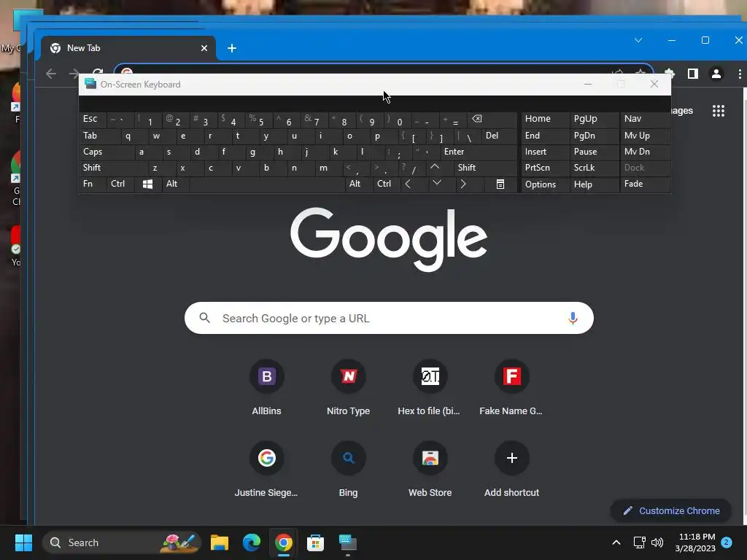Screen dimensions: 747x560
Task: Toggle the ScrLk key
Action: click(x=594, y=168)
